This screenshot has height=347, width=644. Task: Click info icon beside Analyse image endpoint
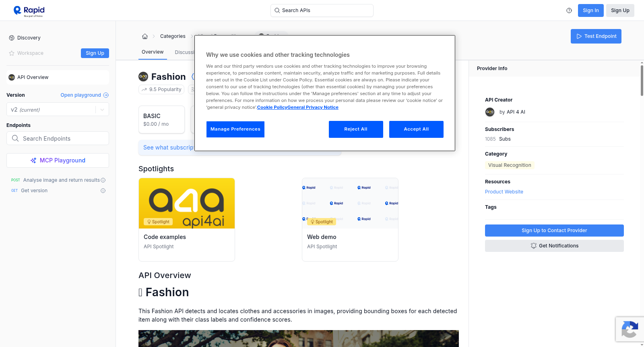103,180
